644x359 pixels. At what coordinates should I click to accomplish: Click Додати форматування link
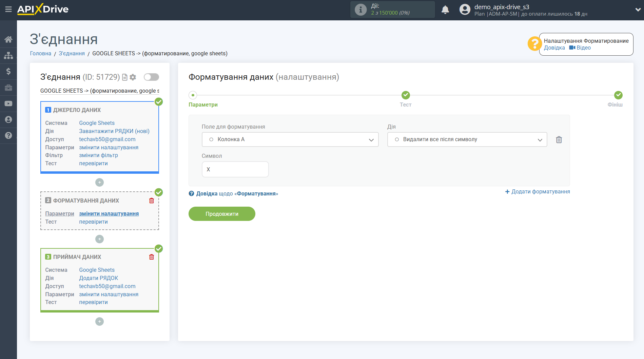click(538, 192)
